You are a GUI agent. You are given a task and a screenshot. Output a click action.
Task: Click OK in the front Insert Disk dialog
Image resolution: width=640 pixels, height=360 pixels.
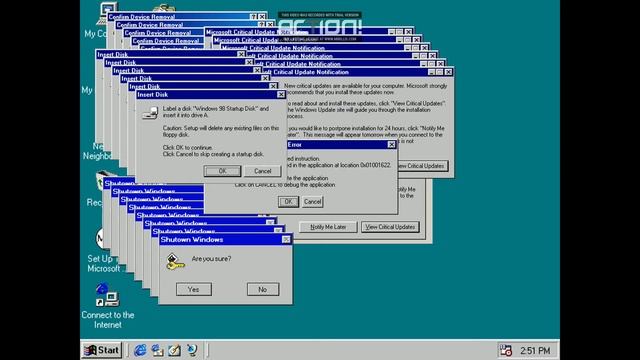click(222, 171)
